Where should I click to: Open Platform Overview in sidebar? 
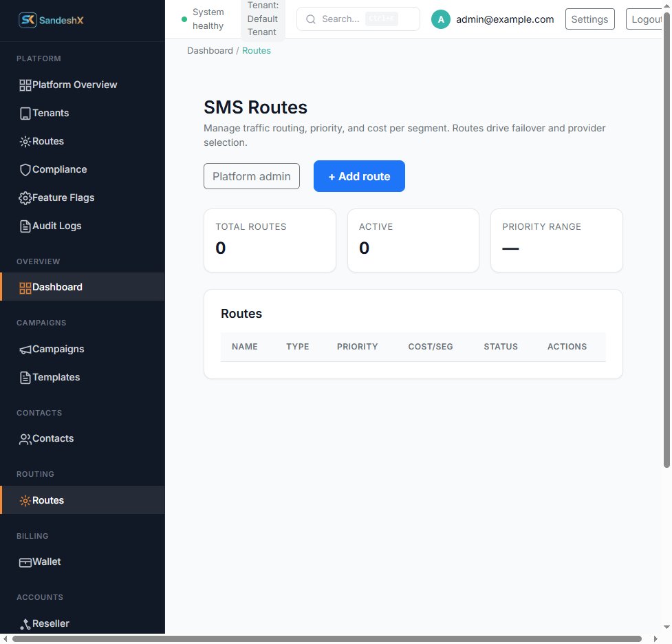(x=83, y=85)
